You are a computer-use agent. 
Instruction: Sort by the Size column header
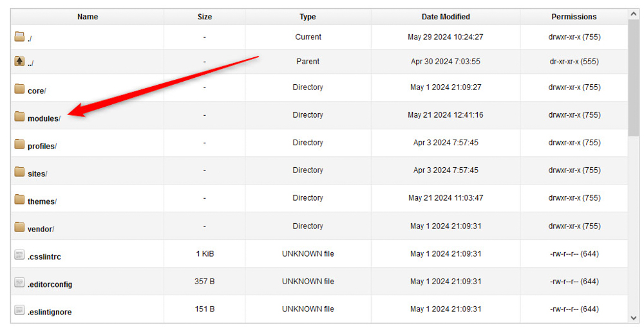(x=205, y=17)
